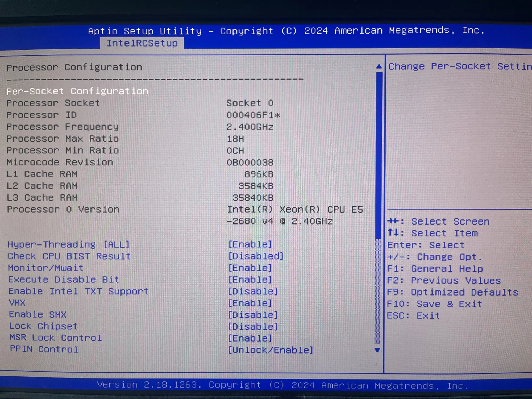Select the Enable SMX label
The height and width of the screenshot is (399, 532).
click(x=38, y=314)
